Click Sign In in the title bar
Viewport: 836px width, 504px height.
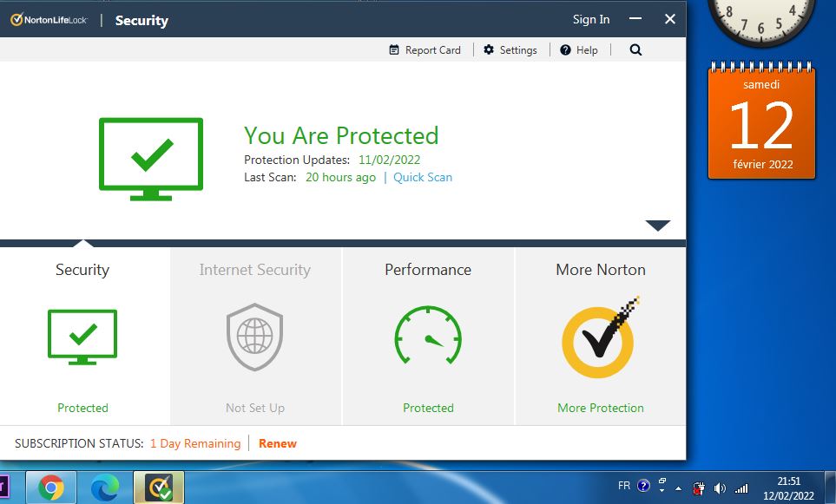(590, 20)
